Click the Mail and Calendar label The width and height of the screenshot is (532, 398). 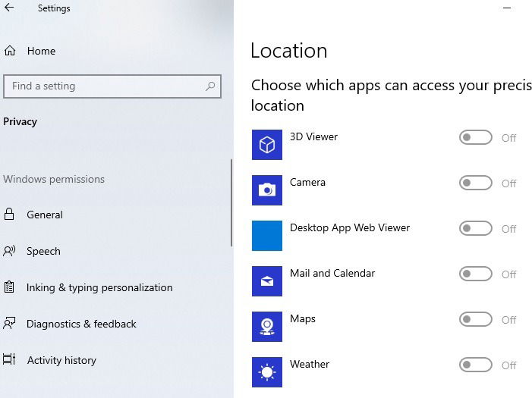coord(332,273)
